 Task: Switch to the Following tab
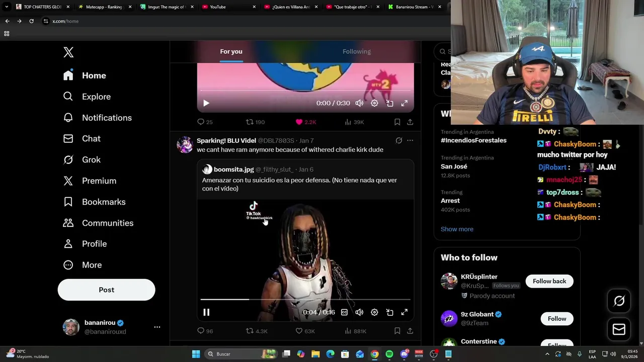coord(357,51)
